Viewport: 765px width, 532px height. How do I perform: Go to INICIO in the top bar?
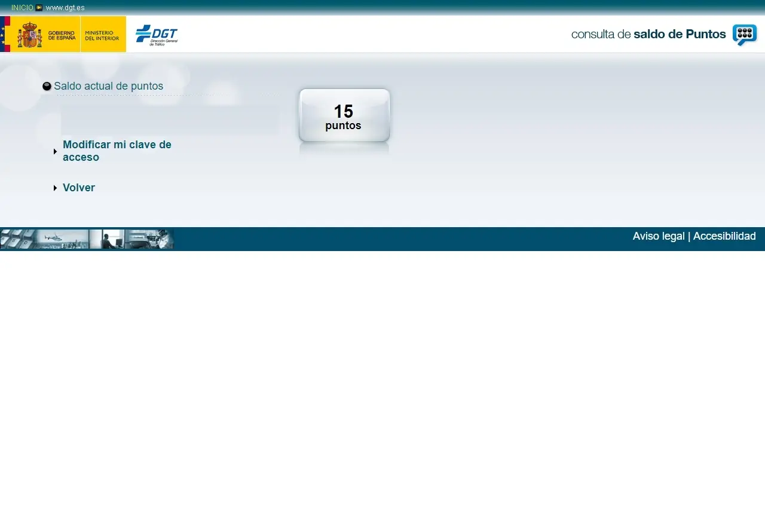pyautogui.click(x=22, y=8)
